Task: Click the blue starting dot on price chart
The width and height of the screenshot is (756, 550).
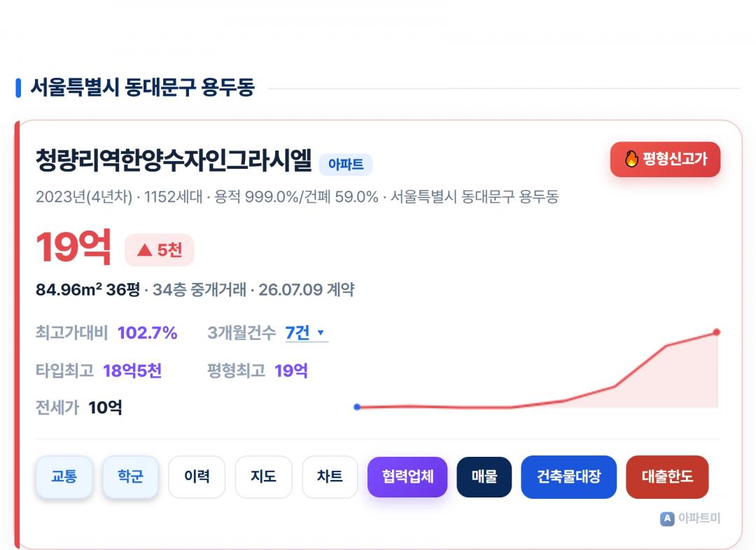Action: (357, 407)
